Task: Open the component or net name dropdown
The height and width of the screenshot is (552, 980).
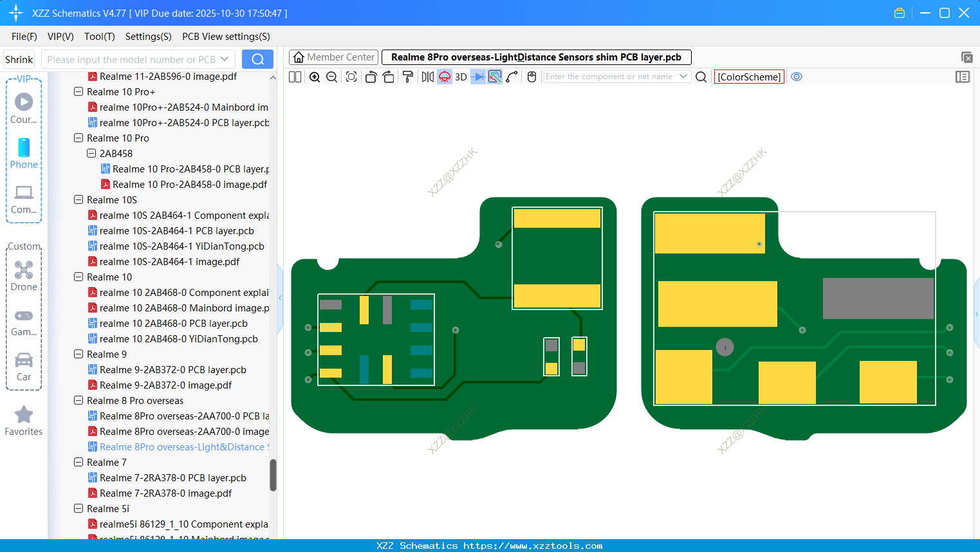Action: (684, 77)
